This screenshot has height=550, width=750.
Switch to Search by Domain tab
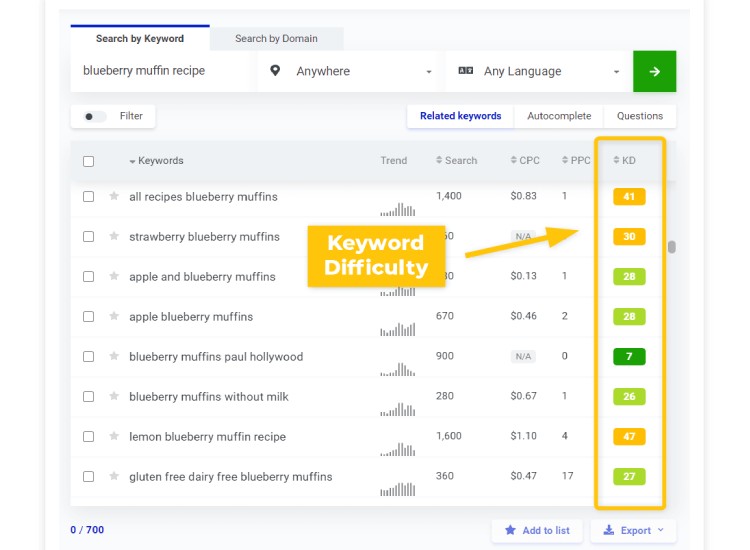click(x=276, y=38)
